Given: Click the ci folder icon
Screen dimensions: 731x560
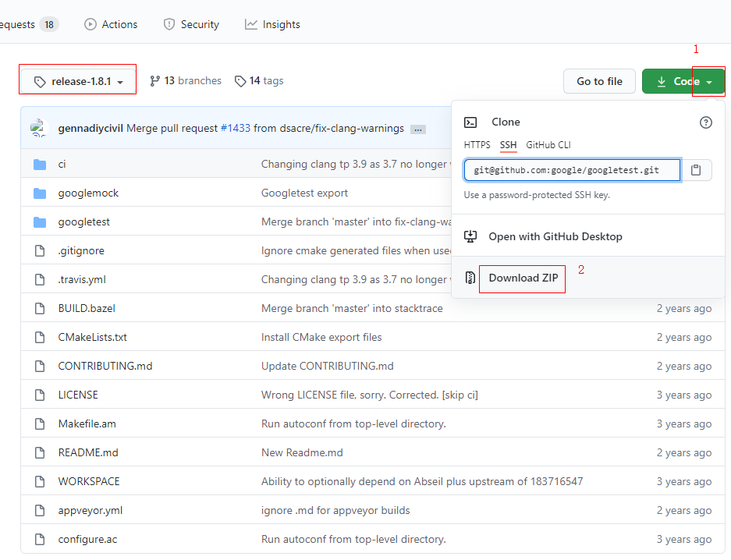Looking at the screenshot, I should click(x=40, y=164).
